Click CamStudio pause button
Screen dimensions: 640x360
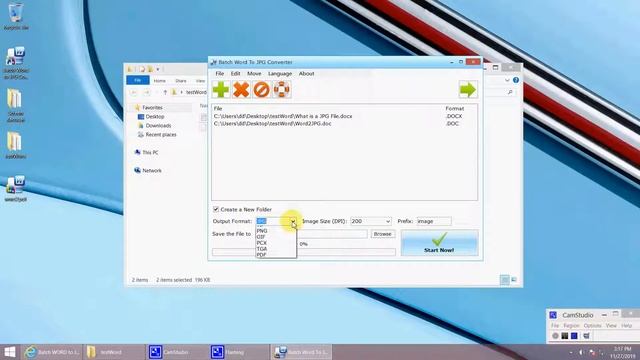pos(564,336)
